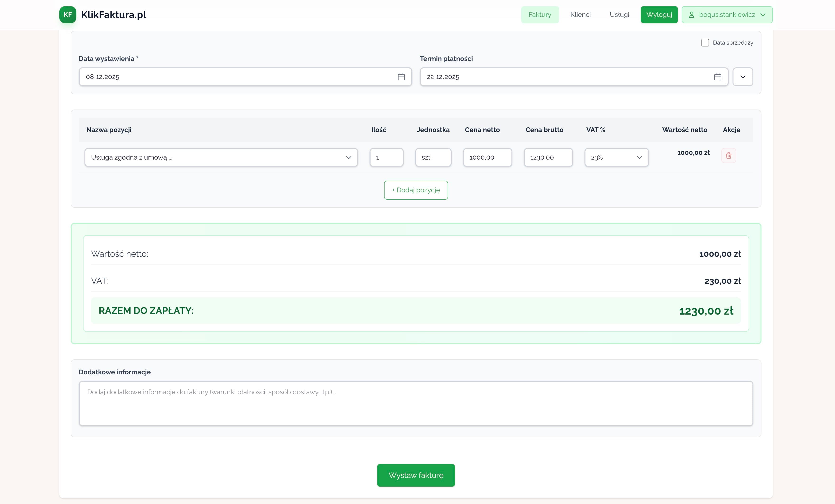Open calendar picker for Termin płatności
835x504 pixels.
(x=717, y=77)
